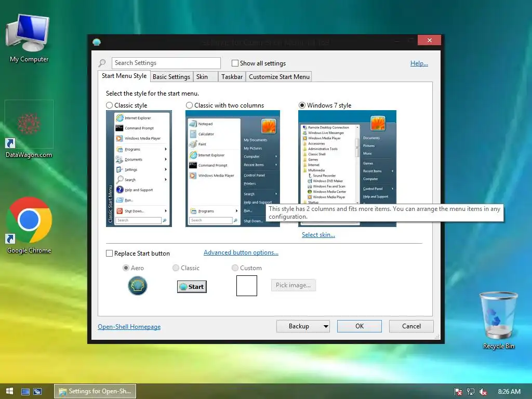Open Advanced button options link
The image size is (532, 399).
[241, 252]
